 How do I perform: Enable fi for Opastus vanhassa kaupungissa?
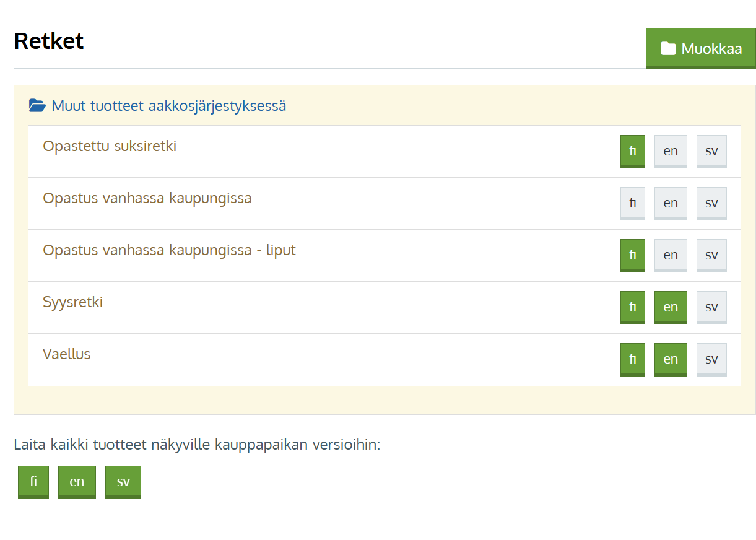(x=632, y=203)
